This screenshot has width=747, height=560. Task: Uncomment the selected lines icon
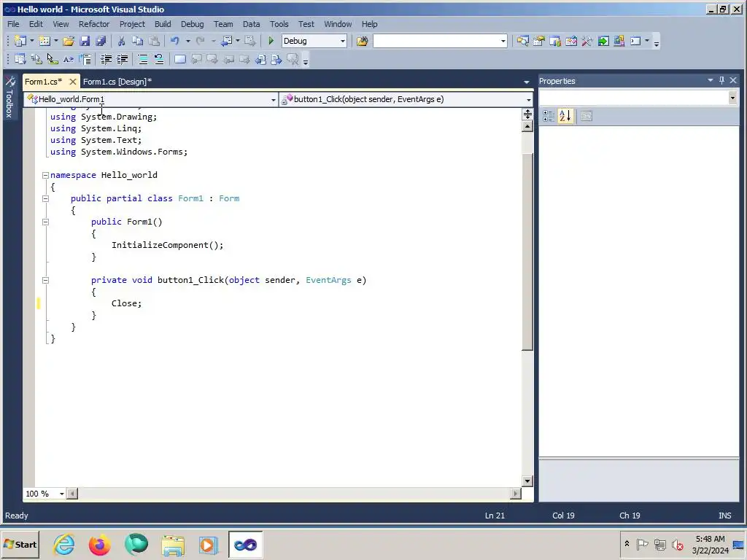(x=159, y=60)
